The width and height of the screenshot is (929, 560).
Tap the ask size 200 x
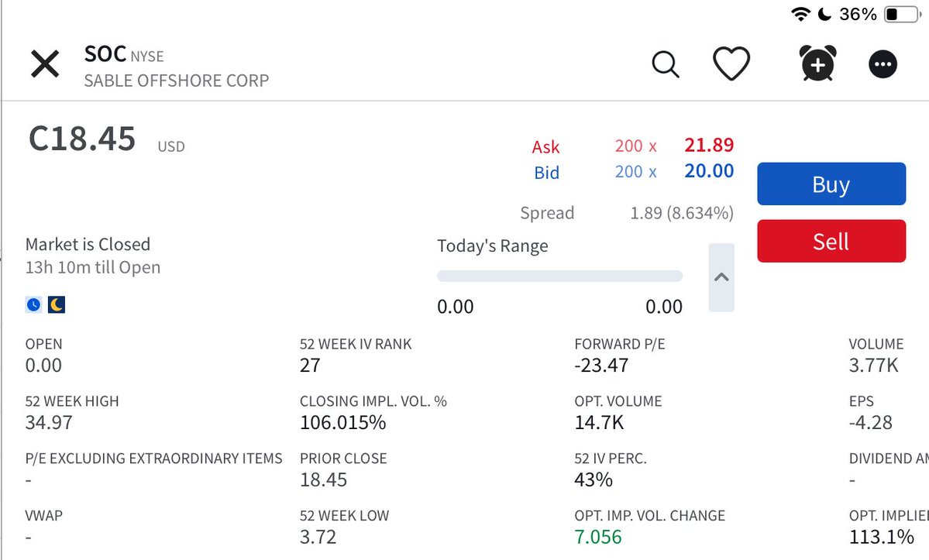click(x=635, y=146)
